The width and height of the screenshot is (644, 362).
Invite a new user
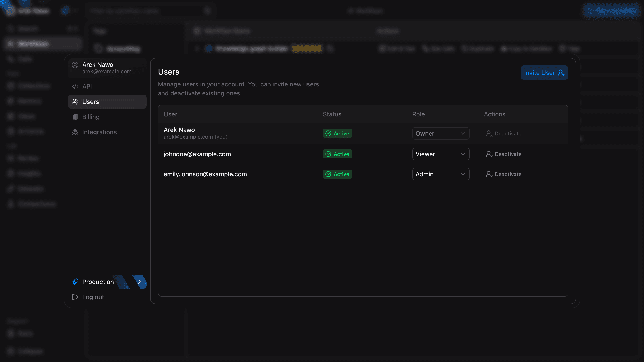[x=544, y=73]
